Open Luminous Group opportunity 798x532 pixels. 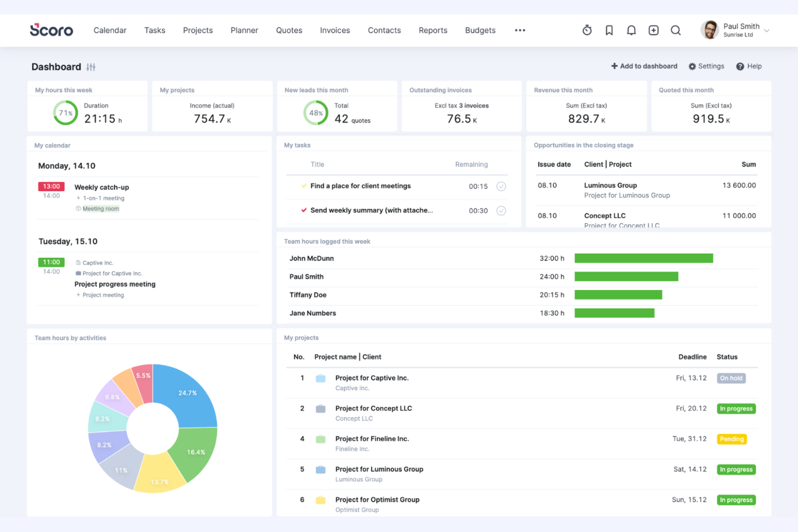pos(610,185)
